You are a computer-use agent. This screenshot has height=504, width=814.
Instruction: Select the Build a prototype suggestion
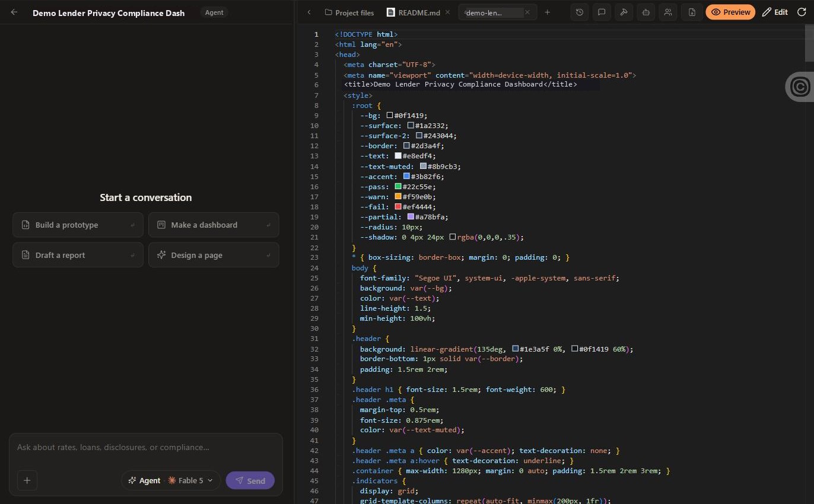tap(78, 225)
